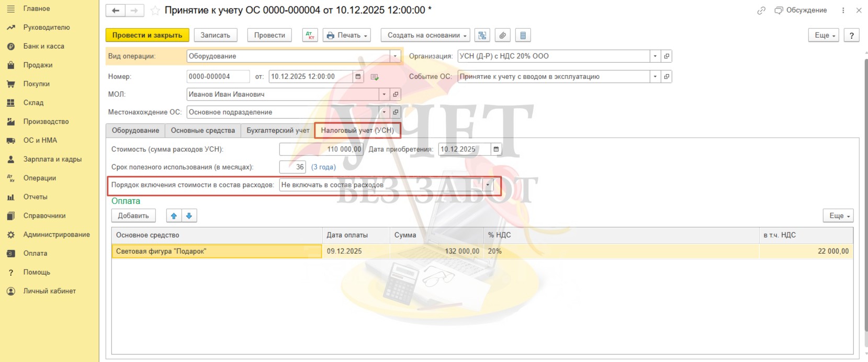Open МОЛ employee card icon
Image resolution: width=868 pixels, height=362 pixels.
(396, 94)
